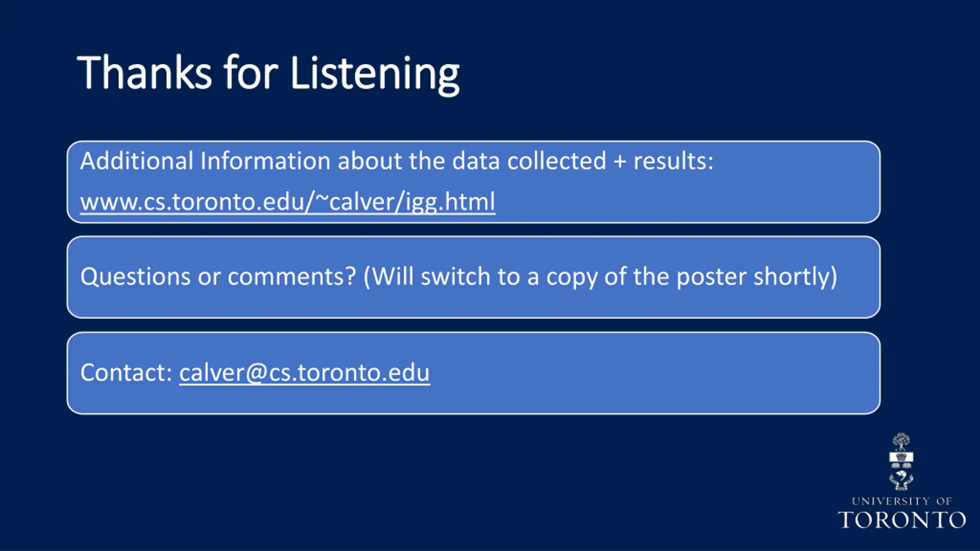Click the University of Toronto crest emblem
This screenshot has height=551, width=980.
[x=901, y=461]
